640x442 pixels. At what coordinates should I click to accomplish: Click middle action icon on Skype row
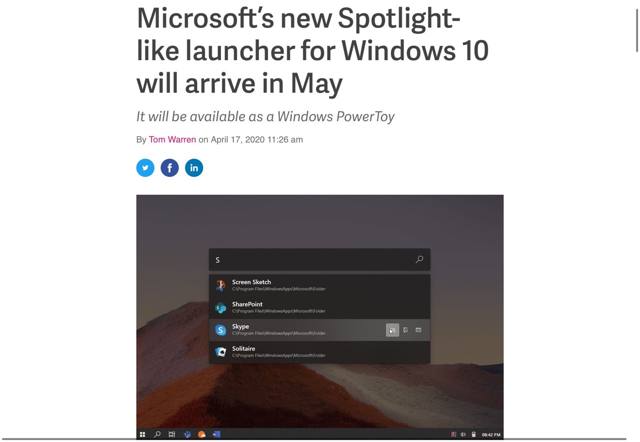click(x=405, y=330)
